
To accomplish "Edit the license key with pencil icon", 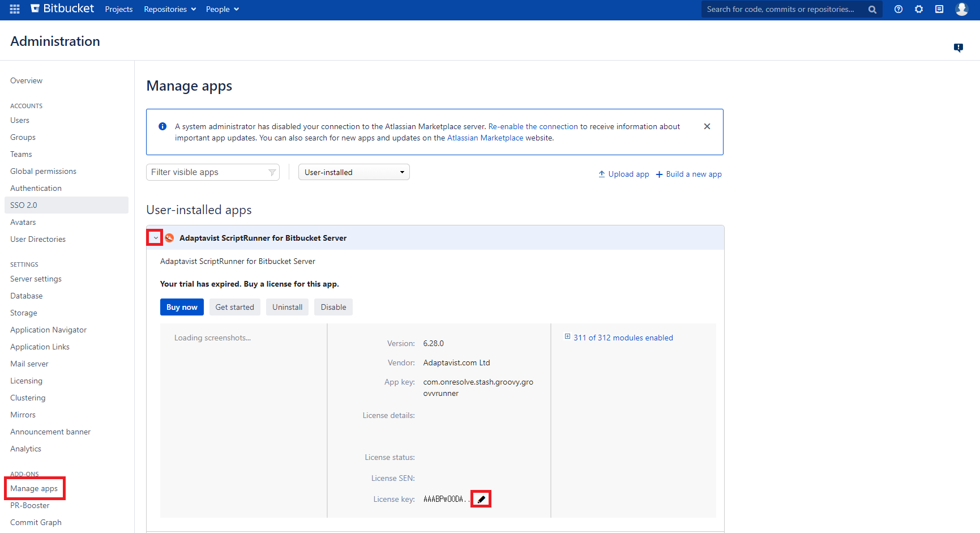I will point(481,499).
